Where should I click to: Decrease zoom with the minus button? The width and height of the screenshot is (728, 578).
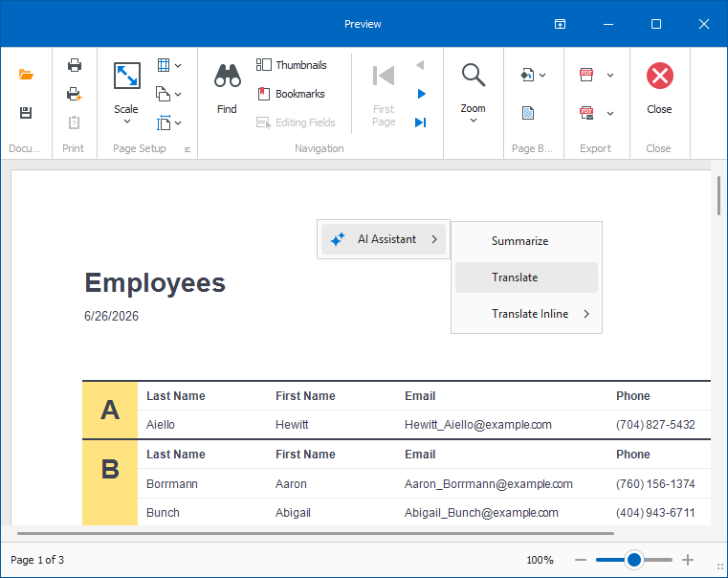581,560
